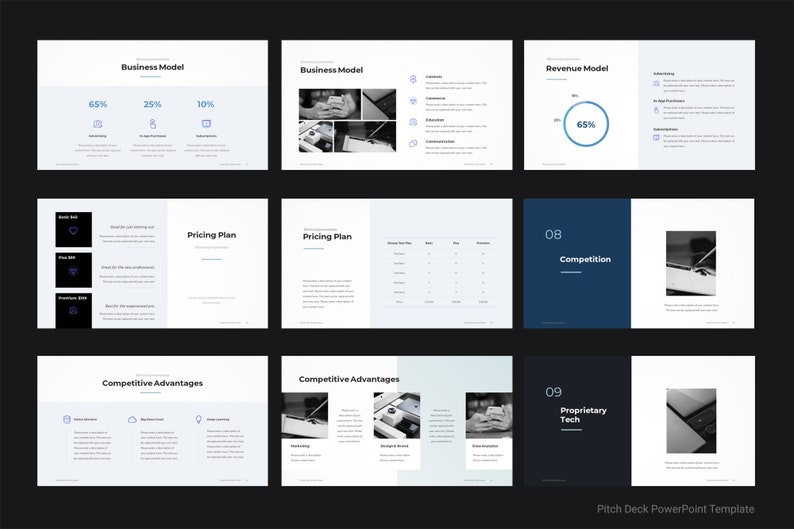
Task: Click the Proprietary Tech heading
Action: (x=583, y=415)
